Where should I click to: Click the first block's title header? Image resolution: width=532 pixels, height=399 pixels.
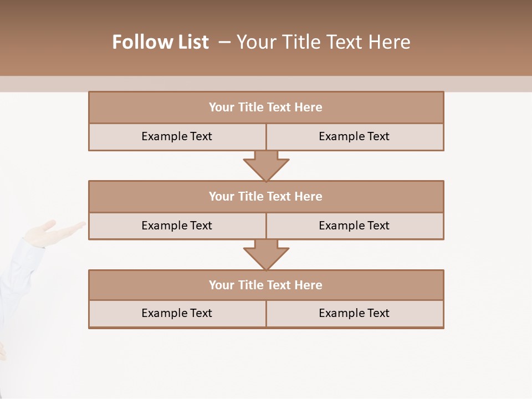(x=266, y=108)
